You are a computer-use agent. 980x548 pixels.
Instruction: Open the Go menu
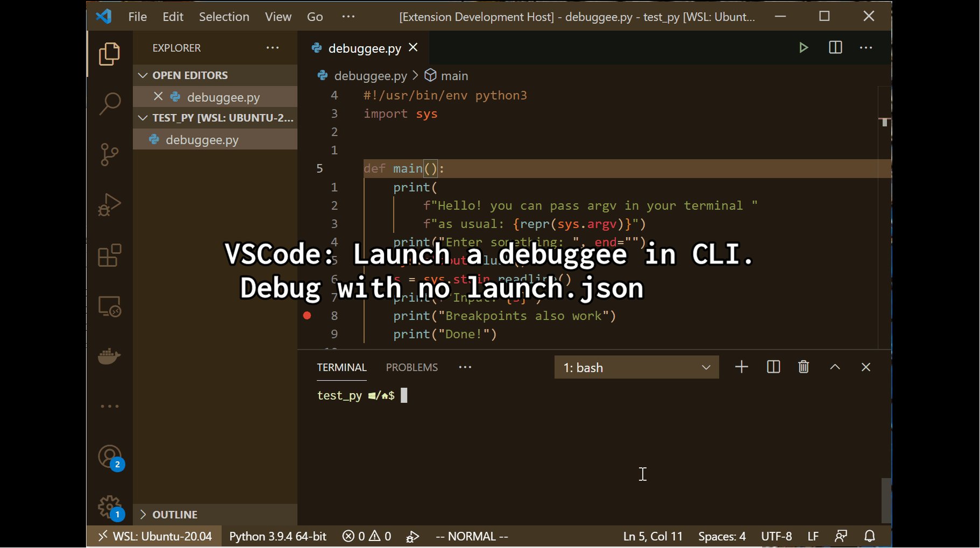(315, 17)
